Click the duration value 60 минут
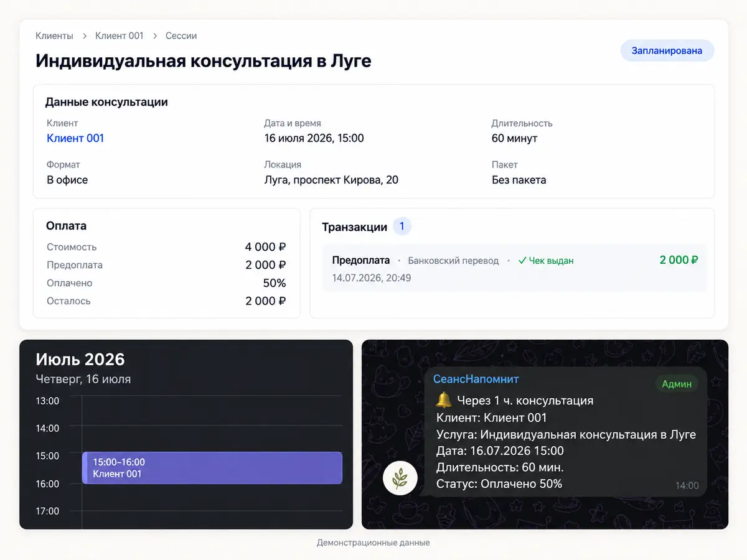Viewport: 747px width, 560px height. coord(514,138)
